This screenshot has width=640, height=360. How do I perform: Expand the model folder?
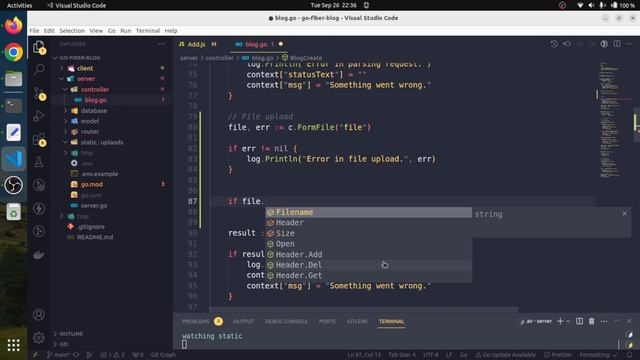click(x=90, y=121)
